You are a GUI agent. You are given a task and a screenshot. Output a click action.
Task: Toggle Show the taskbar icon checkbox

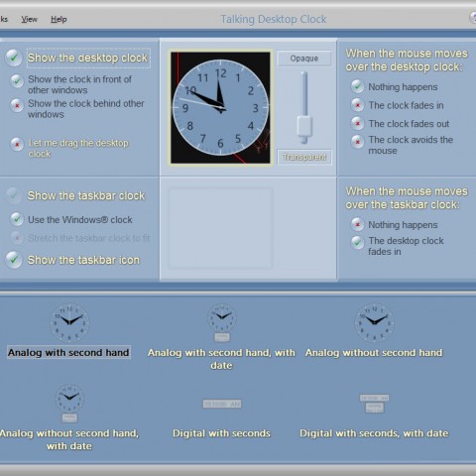click(x=14, y=260)
